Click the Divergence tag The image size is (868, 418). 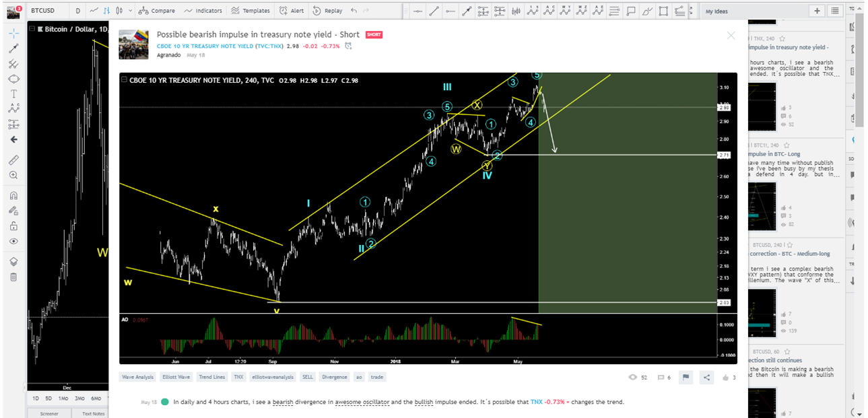pyautogui.click(x=335, y=377)
